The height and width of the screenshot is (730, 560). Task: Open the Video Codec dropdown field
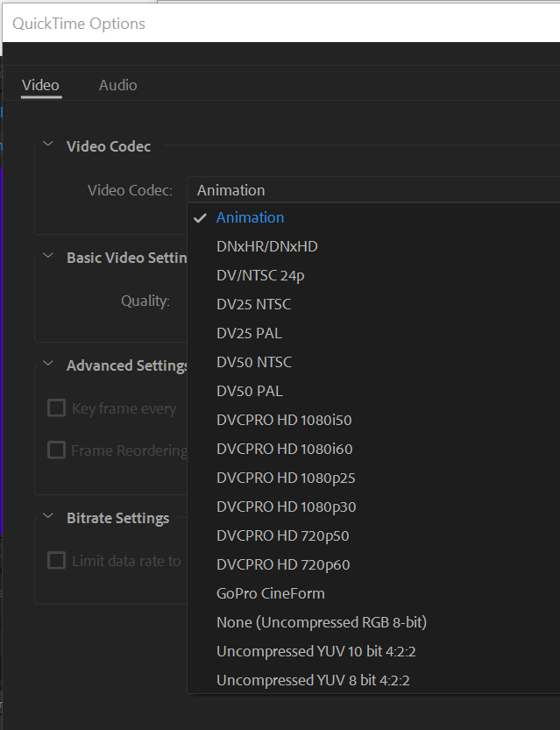coord(373,190)
